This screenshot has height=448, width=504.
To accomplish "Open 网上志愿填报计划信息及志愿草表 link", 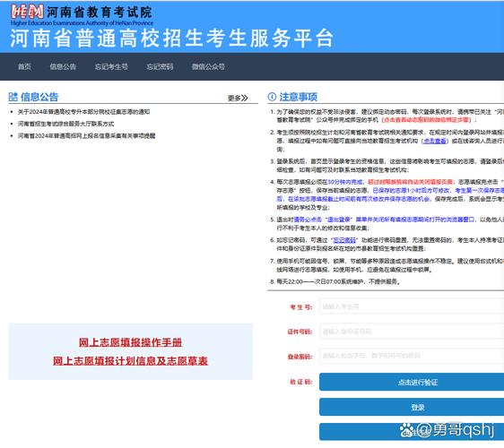I will tap(131, 361).
